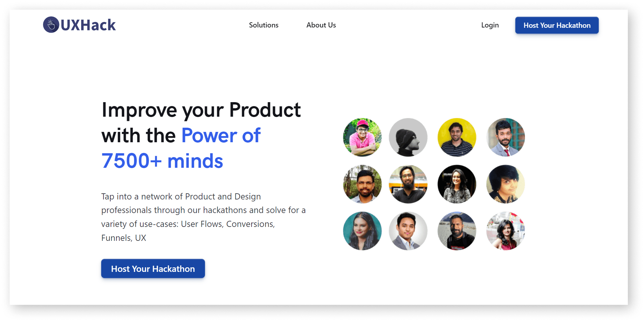Select avatar of man in suit and red tie
The image size is (644, 321).
[x=506, y=137]
